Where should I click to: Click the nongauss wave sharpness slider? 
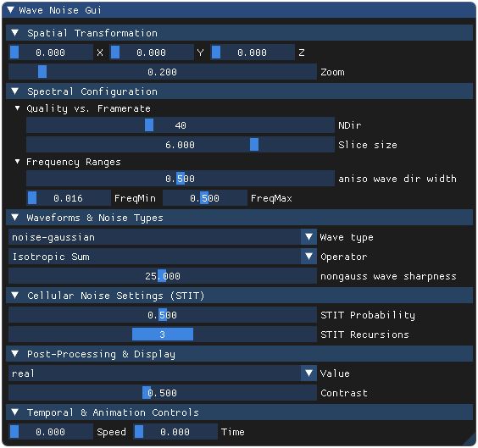click(x=163, y=276)
